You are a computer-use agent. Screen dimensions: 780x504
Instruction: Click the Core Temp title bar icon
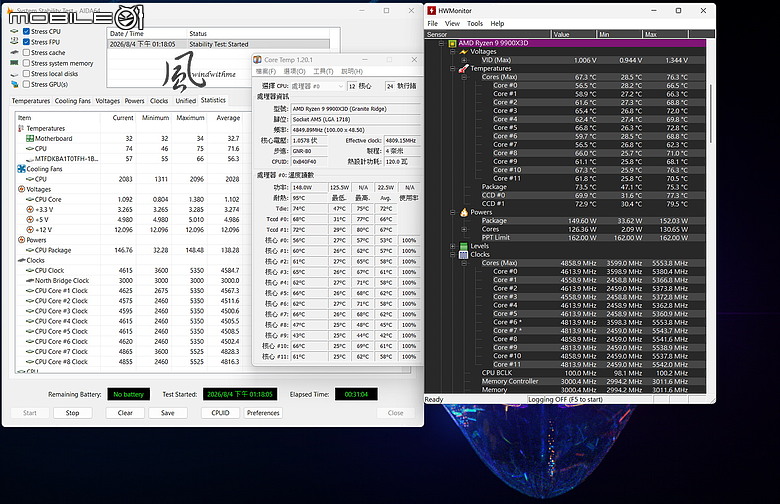tap(257, 60)
